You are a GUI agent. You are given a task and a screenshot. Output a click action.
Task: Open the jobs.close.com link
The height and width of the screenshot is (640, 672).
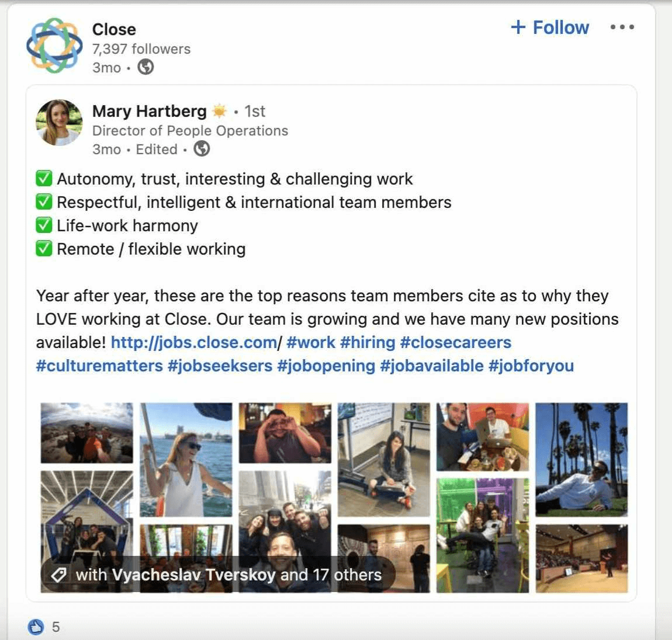pos(195,342)
